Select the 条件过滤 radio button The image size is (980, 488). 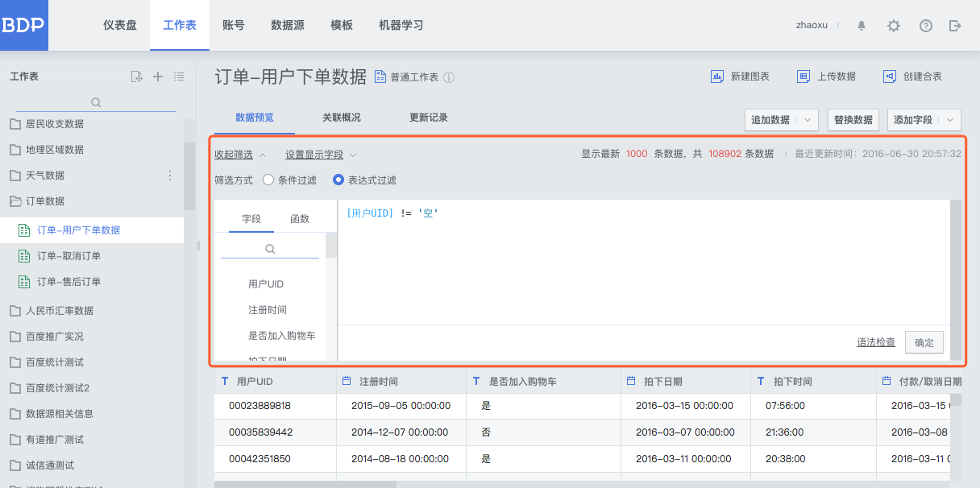tap(268, 180)
